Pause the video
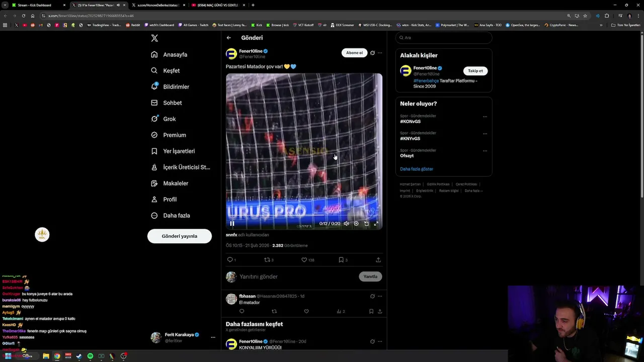Screen dimensions: 644x362 (x=232, y=224)
